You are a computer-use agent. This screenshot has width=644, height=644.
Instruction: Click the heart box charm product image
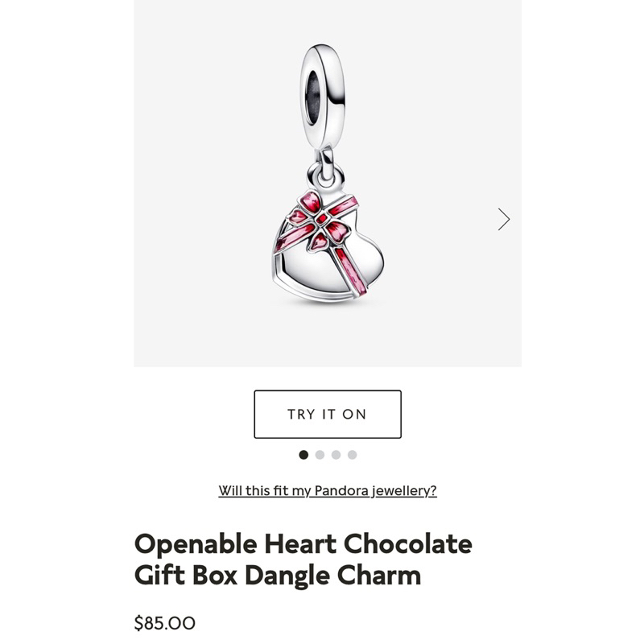[x=328, y=174]
